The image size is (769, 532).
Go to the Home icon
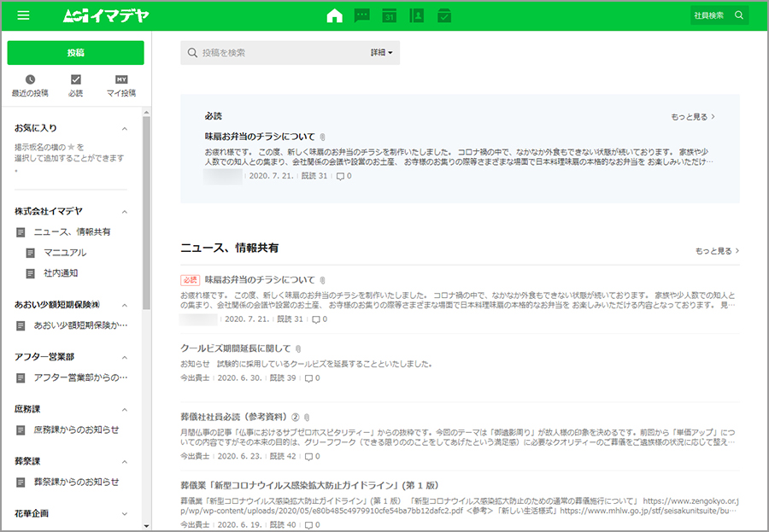(x=334, y=15)
